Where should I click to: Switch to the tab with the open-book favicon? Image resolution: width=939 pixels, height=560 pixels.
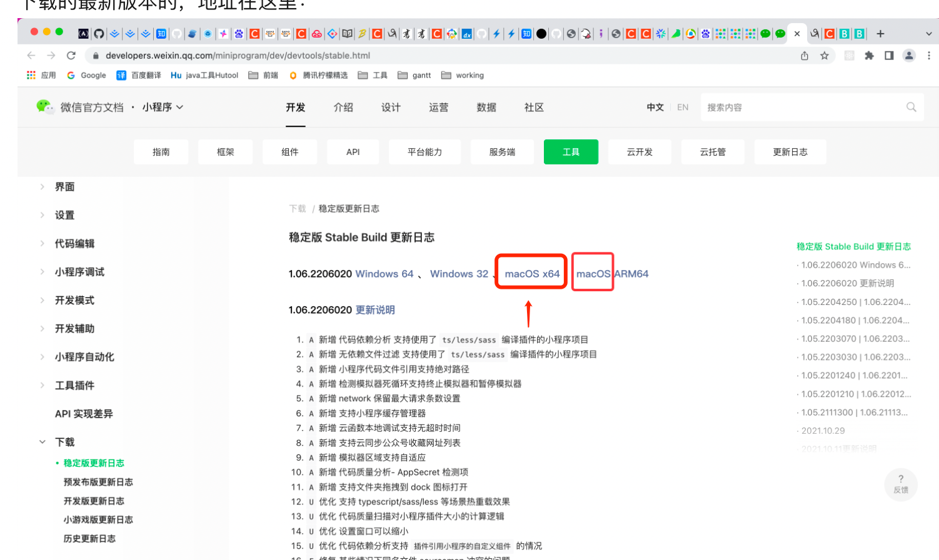click(x=348, y=34)
